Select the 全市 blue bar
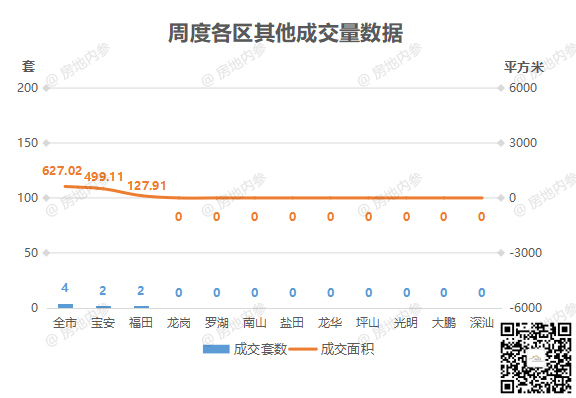Viewport: 576px width, 398px height. [65, 306]
